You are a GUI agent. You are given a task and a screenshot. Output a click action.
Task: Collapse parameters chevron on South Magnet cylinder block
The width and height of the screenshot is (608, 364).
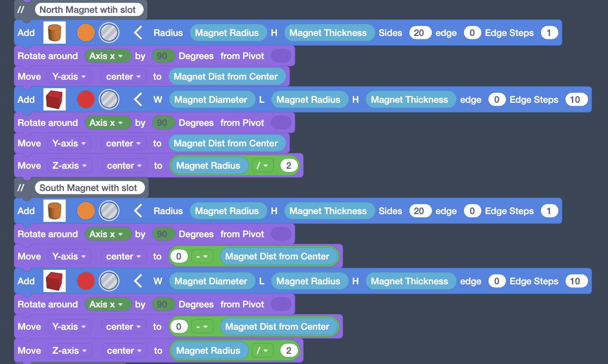tap(138, 211)
